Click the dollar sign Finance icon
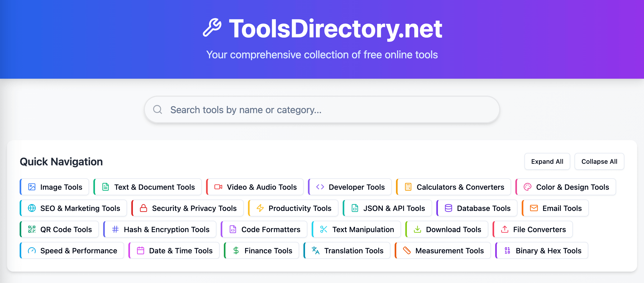Viewport: 644px width, 283px height. pos(236,251)
